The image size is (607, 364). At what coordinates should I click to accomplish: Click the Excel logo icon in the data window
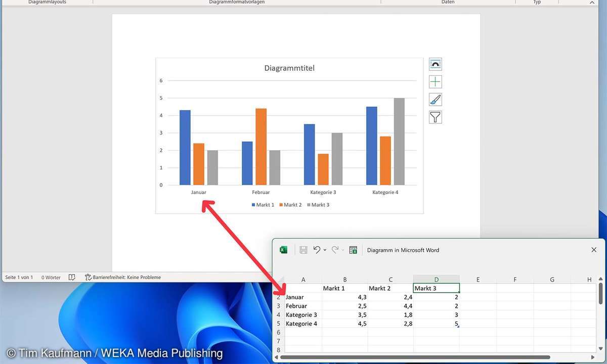283,250
